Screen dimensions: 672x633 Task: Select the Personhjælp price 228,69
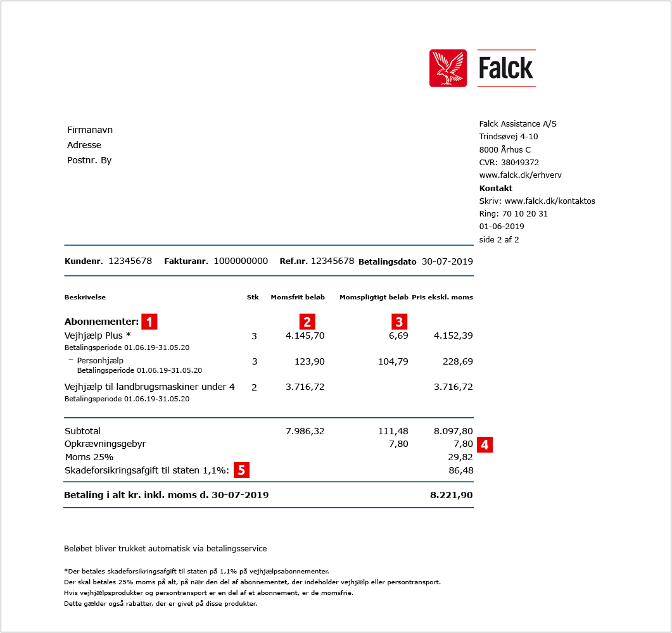point(458,361)
